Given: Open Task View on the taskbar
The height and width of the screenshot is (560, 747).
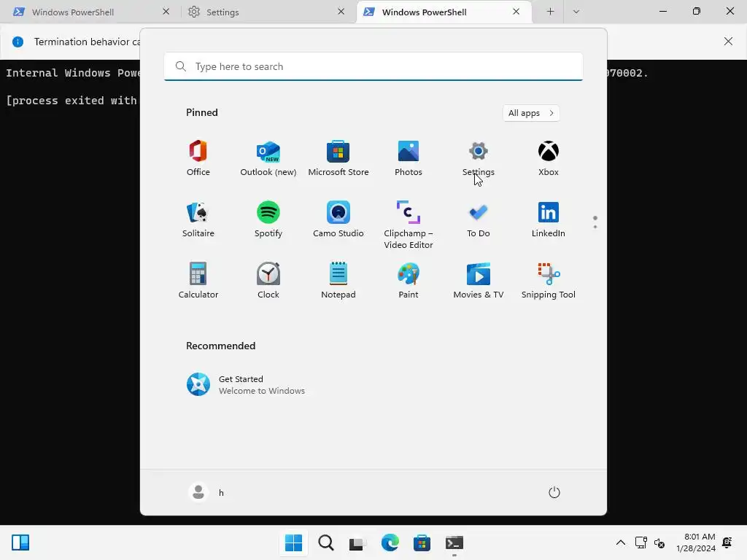Looking at the screenshot, I should coord(357,542).
